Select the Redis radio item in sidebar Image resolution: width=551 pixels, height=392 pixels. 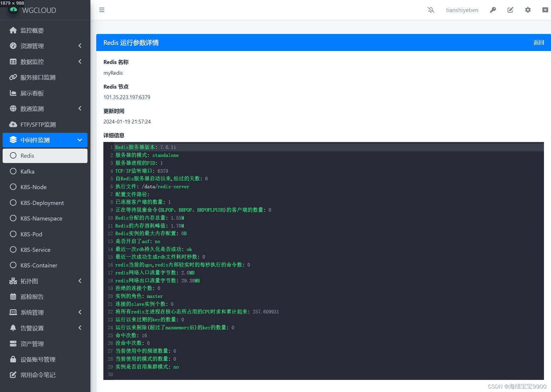(27, 156)
